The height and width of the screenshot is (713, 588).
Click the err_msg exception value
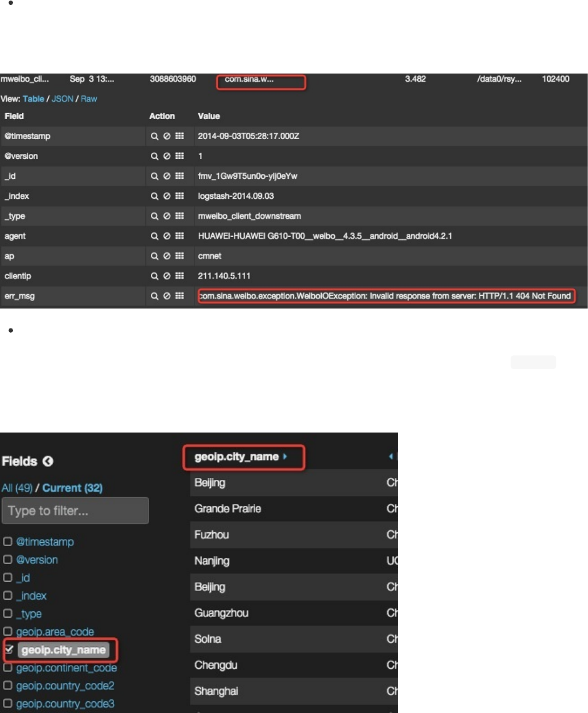pyautogui.click(x=385, y=296)
